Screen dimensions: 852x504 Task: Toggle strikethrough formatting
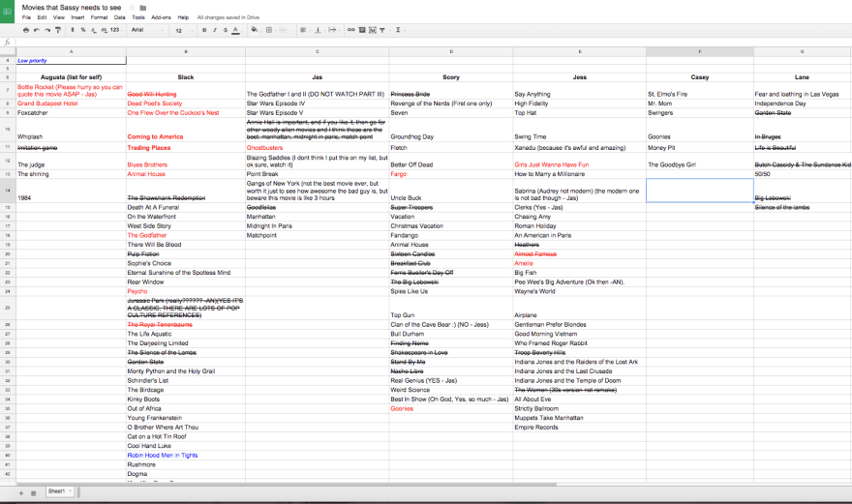(225, 30)
